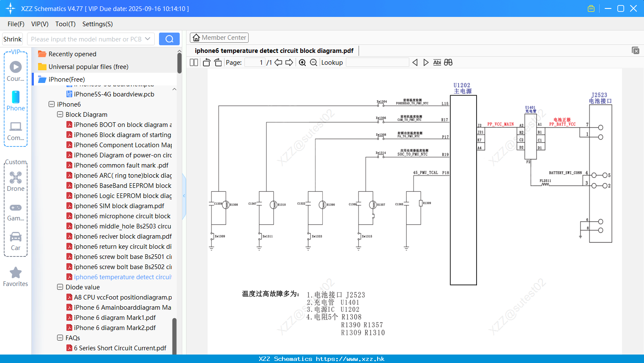Viewport: 644px width, 363px height.
Task: Open iPhone6 Diagram of power-on circuit
Action: click(x=119, y=155)
